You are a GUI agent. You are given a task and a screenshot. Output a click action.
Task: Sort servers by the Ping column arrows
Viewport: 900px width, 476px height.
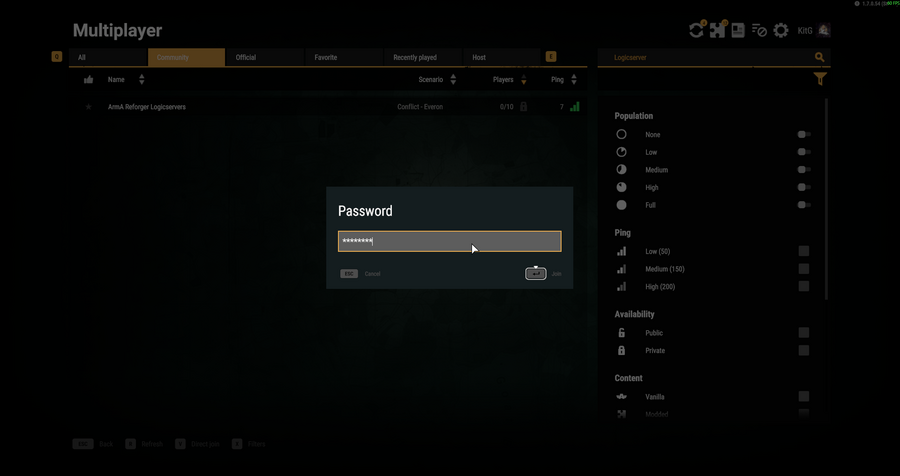[x=574, y=80]
